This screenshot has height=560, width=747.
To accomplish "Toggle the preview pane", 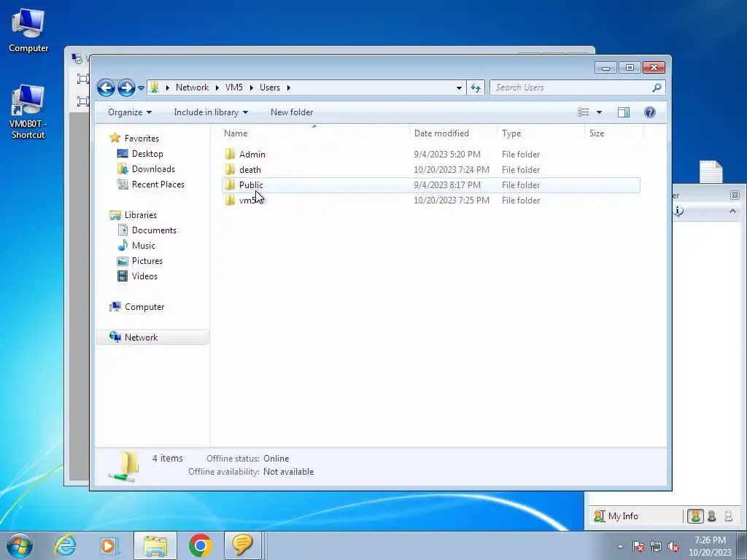I will (x=624, y=112).
